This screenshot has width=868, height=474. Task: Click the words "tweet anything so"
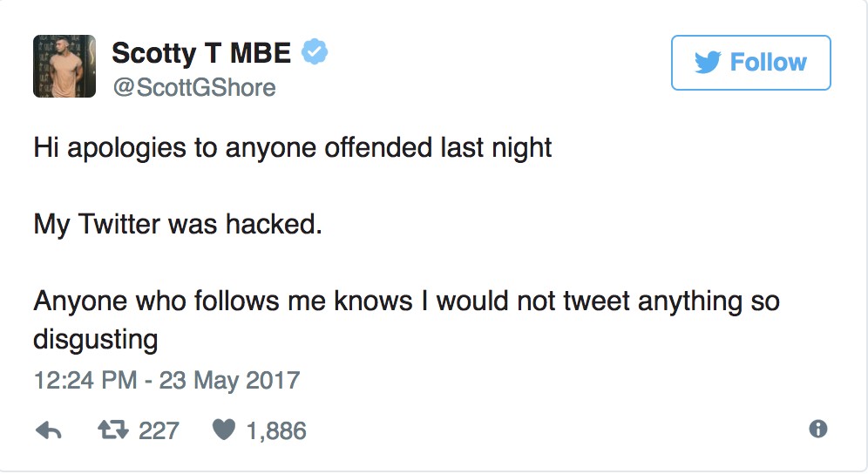click(x=682, y=302)
